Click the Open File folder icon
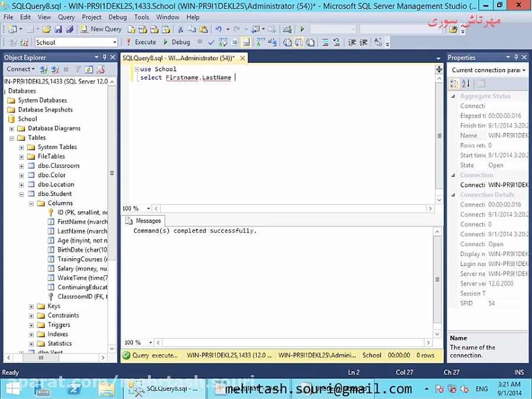The height and width of the screenshot is (399, 532). pos(47,29)
